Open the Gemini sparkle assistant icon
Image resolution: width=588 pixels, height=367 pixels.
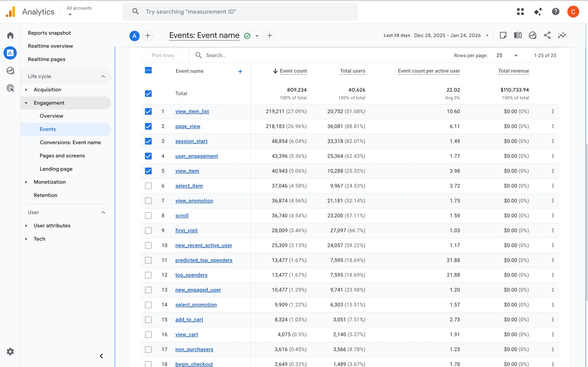point(538,11)
